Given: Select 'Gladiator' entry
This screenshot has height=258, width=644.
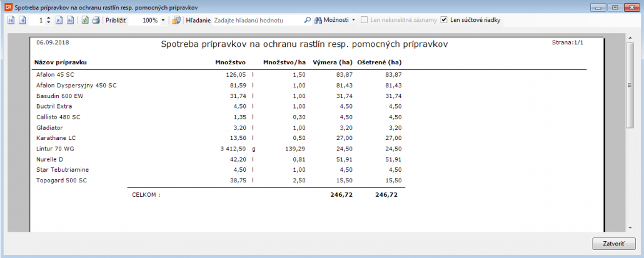Looking at the screenshot, I should pyautogui.click(x=49, y=127).
